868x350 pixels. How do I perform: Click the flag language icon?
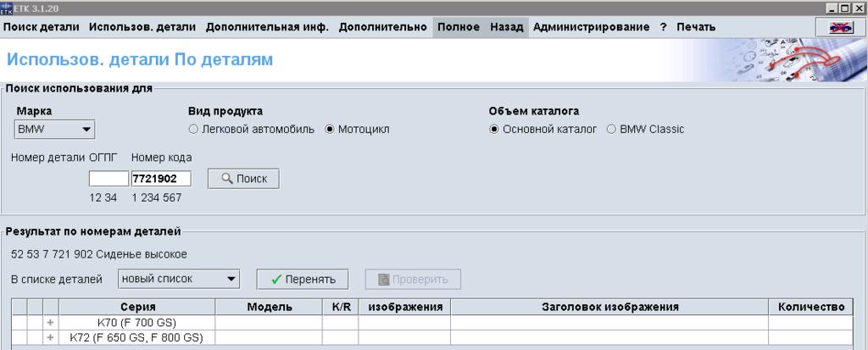840,27
